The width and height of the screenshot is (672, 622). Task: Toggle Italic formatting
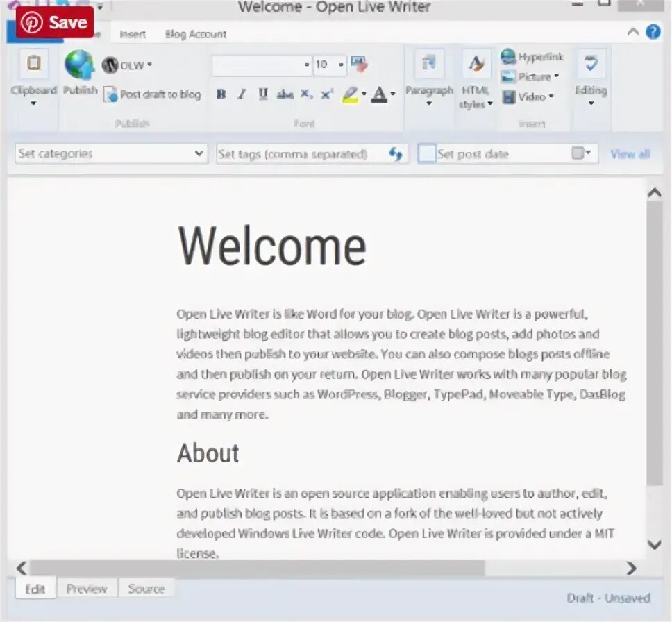click(x=242, y=94)
